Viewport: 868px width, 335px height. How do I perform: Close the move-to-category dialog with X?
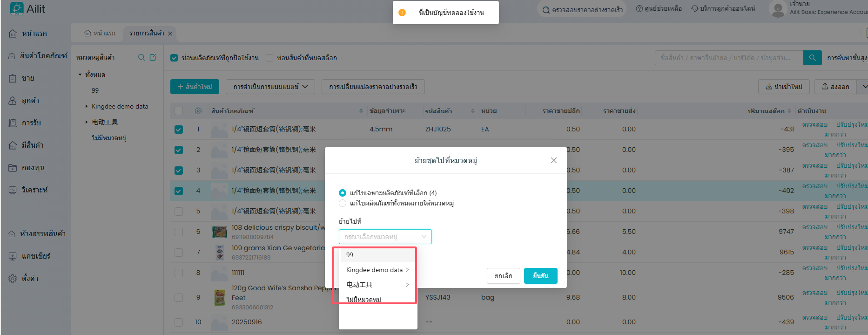(x=553, y=160)
